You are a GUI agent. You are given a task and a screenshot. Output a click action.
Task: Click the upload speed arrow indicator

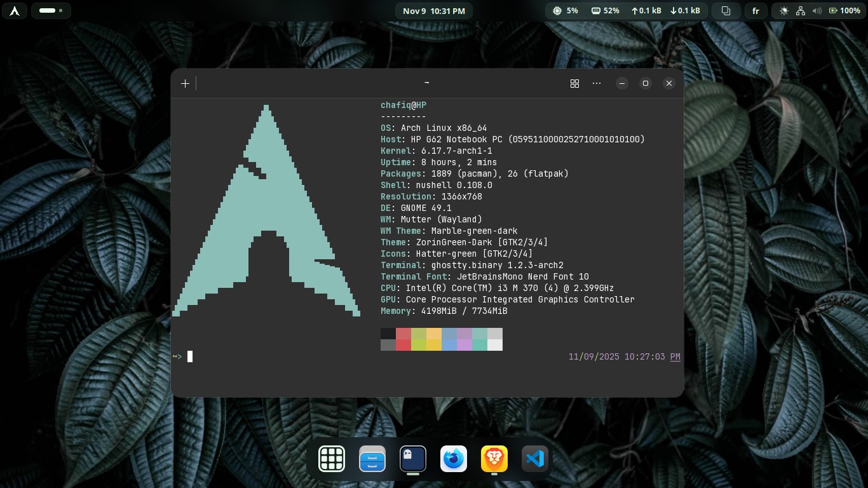click(646, 11)
